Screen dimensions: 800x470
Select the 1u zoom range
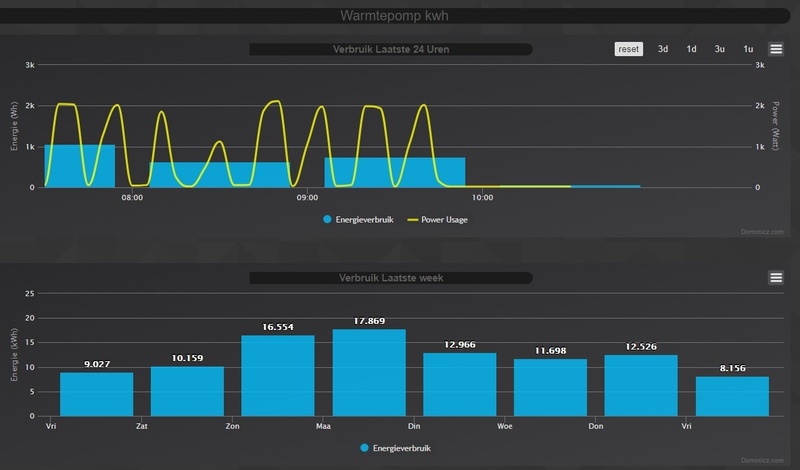[x=748, y=49]
